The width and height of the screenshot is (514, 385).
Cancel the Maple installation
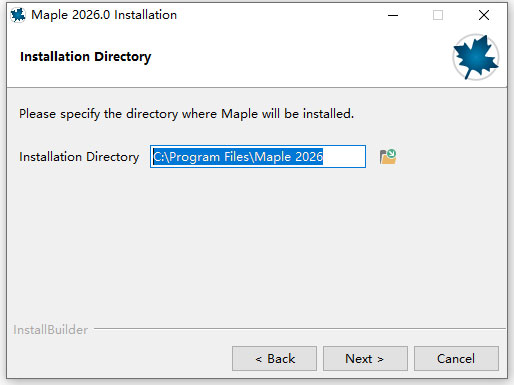456,359
